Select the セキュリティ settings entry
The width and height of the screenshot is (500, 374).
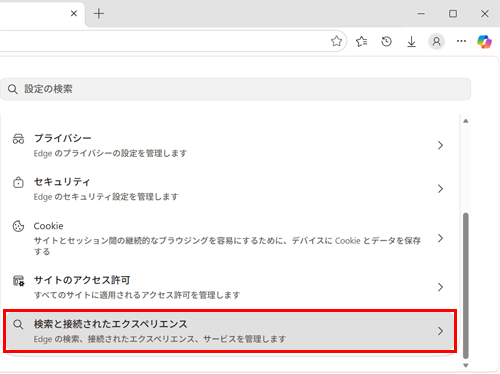230,189
